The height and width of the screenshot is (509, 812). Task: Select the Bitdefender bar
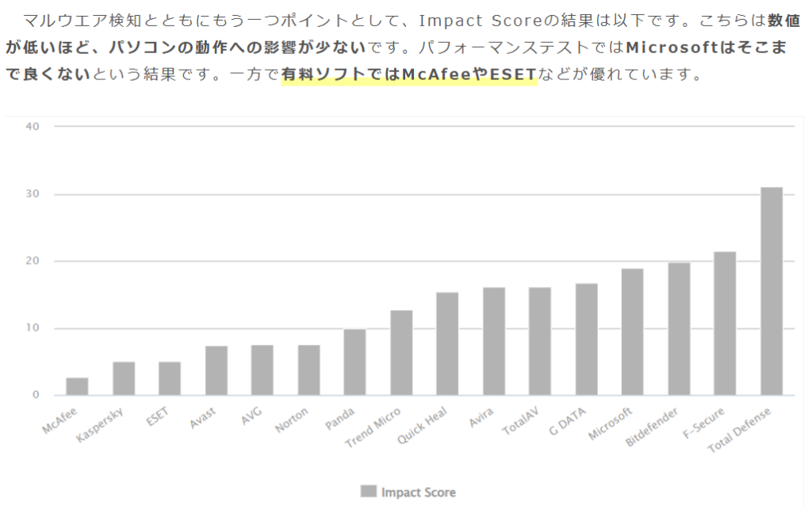point(679,329)
